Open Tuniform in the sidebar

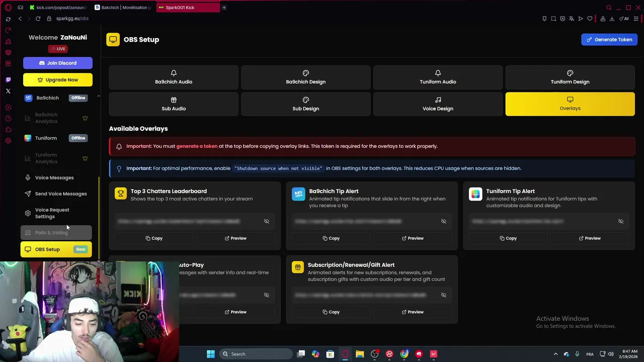click(x=56, y=138)
